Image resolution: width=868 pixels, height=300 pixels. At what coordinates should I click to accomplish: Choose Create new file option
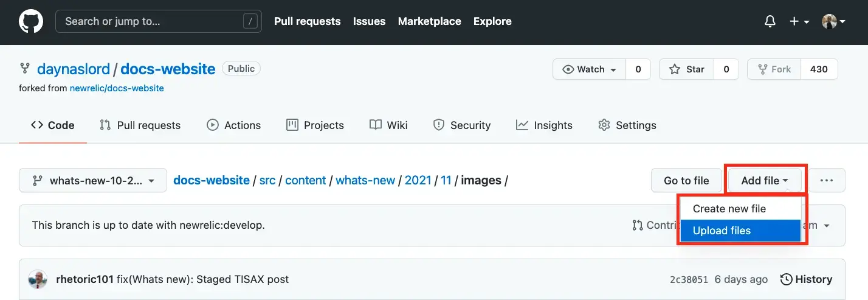coord(729,209)
